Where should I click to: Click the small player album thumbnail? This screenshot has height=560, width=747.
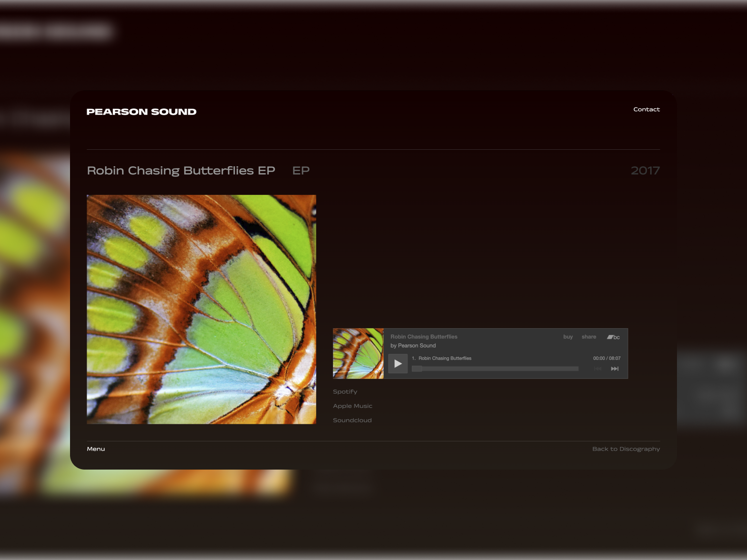[x=358, y=353]
